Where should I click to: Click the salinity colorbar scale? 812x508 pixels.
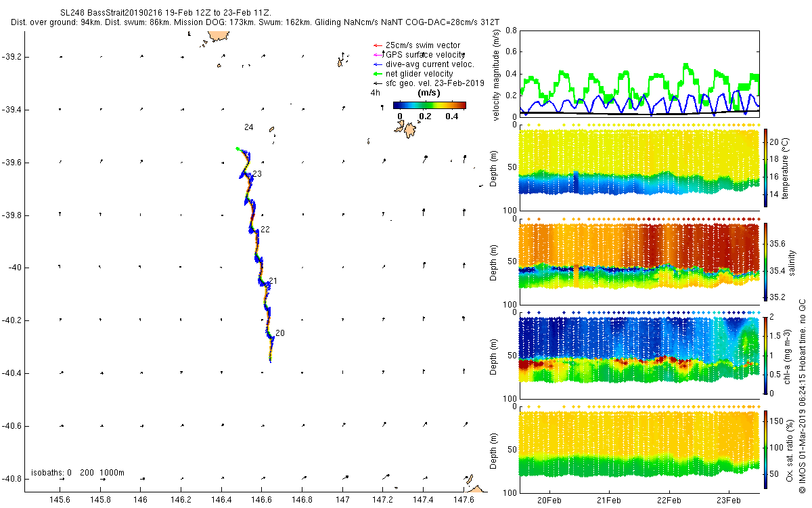tap(766, 262)
